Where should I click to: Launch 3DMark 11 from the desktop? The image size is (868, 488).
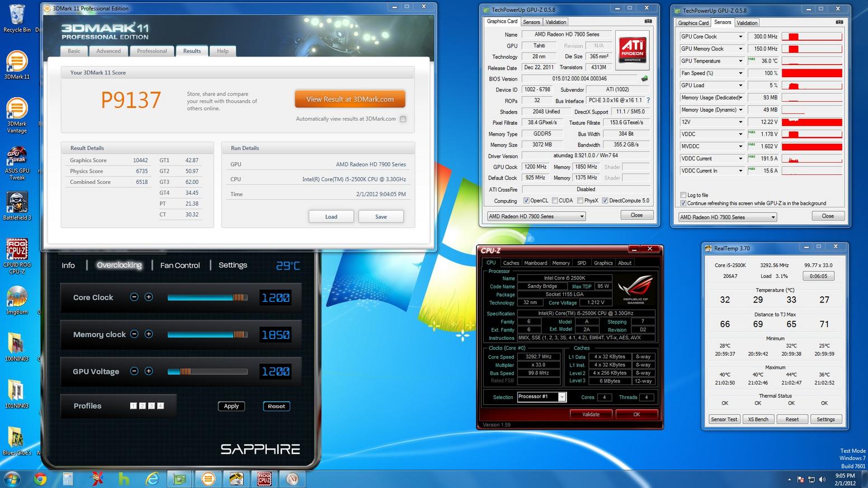(17, 65)
